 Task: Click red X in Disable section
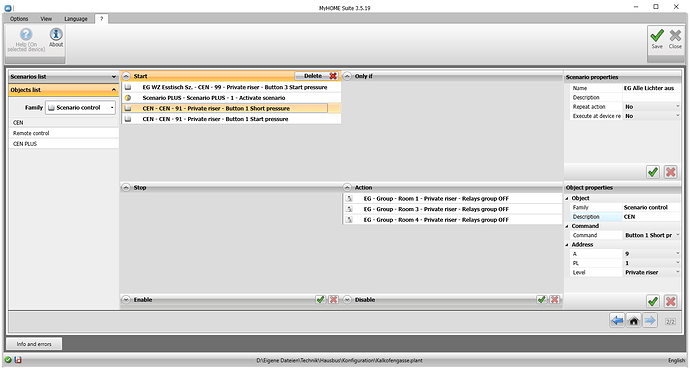554,300
